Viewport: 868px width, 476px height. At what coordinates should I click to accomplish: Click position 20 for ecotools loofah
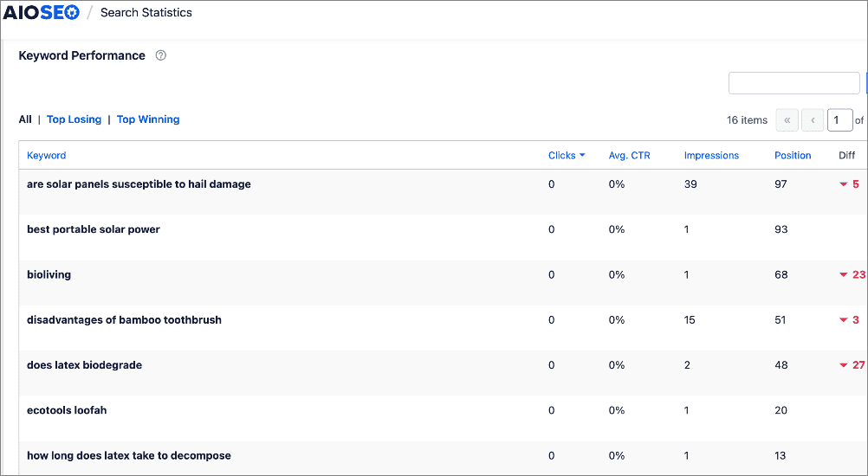click(x=781, y=410)
